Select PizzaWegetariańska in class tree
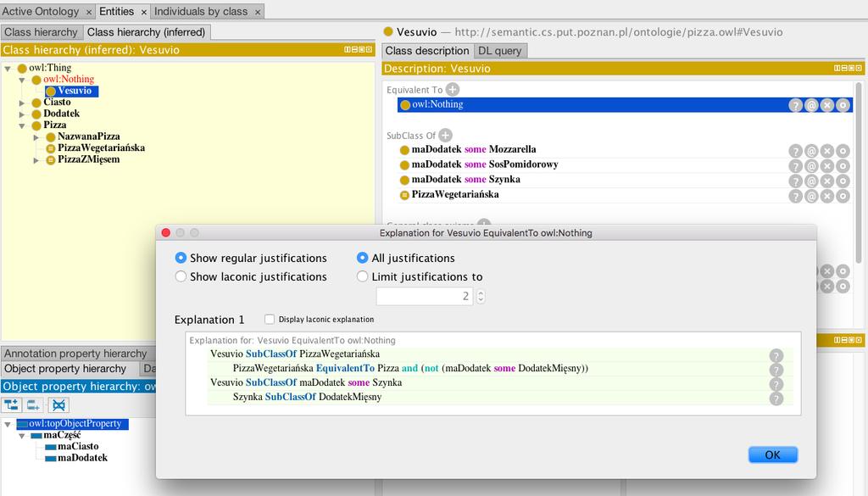Image resolution: width=868 pixels, height=496 pixels. [x=102, y=148]
